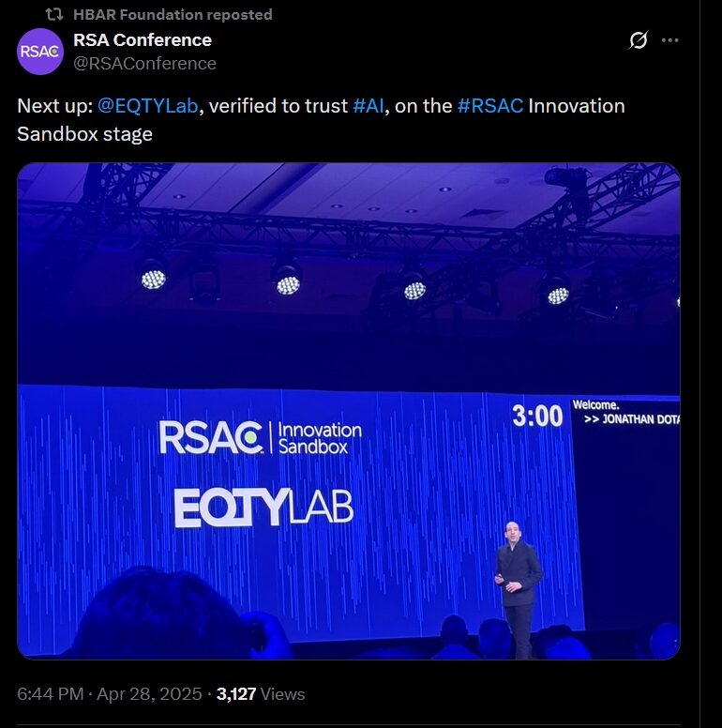Click the "Welcome. >> JONATHAN DOTA" caption screen
The image size is (722, 728).
coord(625,413)
